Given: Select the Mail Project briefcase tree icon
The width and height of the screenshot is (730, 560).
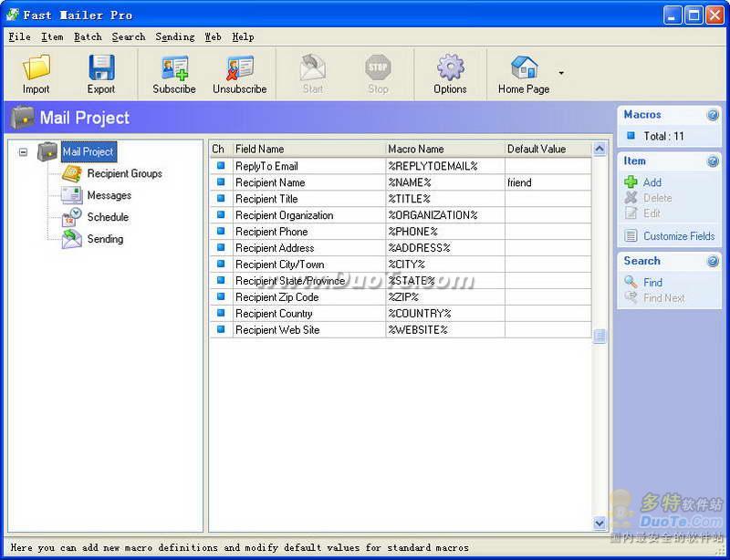Looking at the screenshot, I should click(x=47, y=151).
